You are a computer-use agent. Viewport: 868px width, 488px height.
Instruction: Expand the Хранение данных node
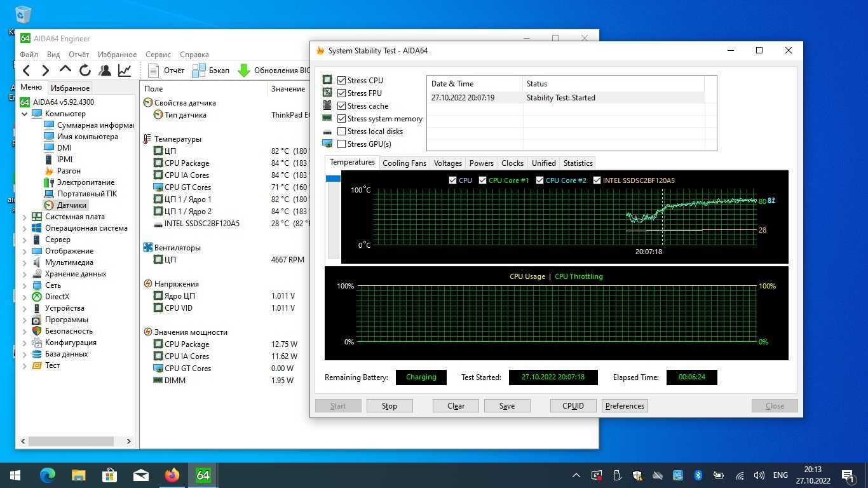pos(25,274)
